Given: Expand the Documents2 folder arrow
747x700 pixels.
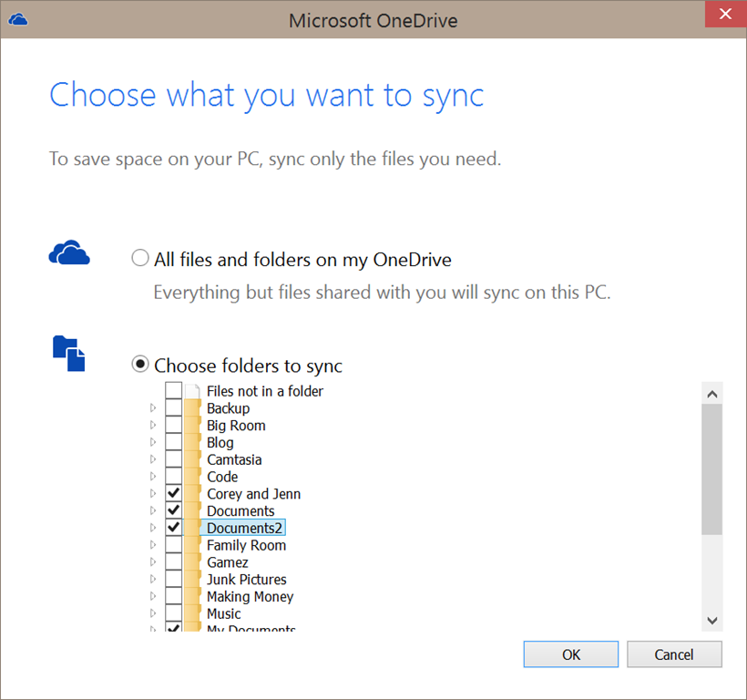Looking at the screenshot, I should (153, 528).
